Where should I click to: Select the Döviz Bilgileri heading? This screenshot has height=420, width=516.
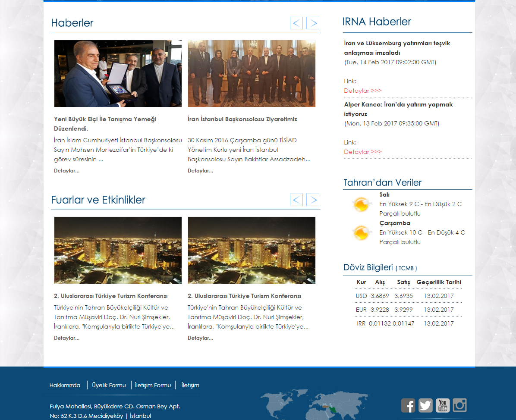tap(368, 267)
